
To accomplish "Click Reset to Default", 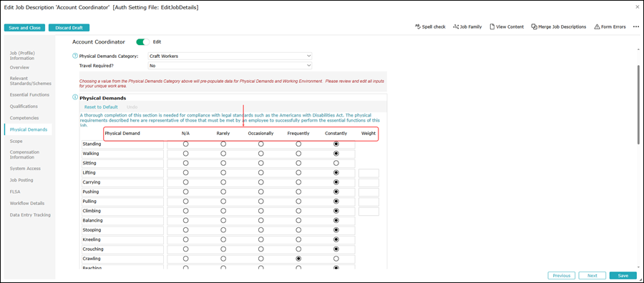I will (101, 107).
